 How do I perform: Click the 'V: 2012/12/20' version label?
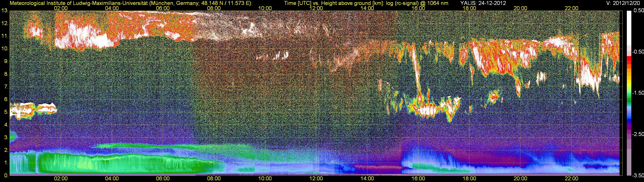624,3
